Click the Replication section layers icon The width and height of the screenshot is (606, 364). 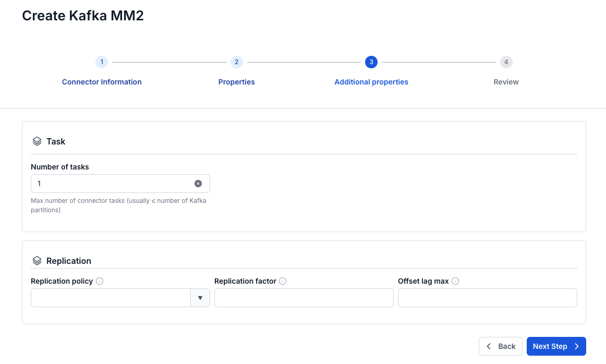coord(37,261)
